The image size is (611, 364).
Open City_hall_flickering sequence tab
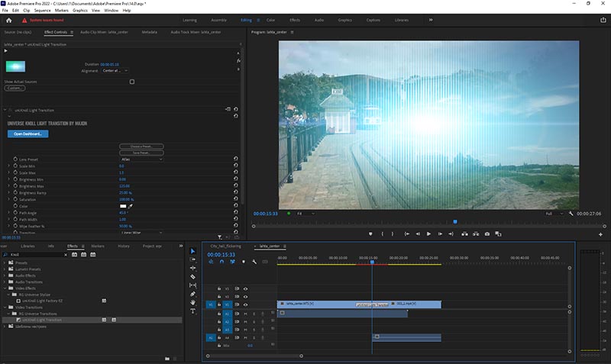pyautogui.click(x=225, y=246)
